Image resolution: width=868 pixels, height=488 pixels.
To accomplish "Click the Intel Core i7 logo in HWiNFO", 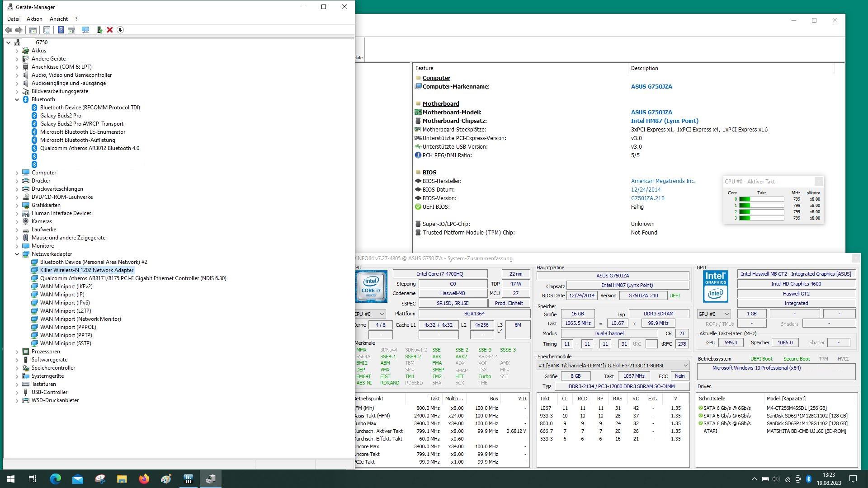I will tap(371, 286).
